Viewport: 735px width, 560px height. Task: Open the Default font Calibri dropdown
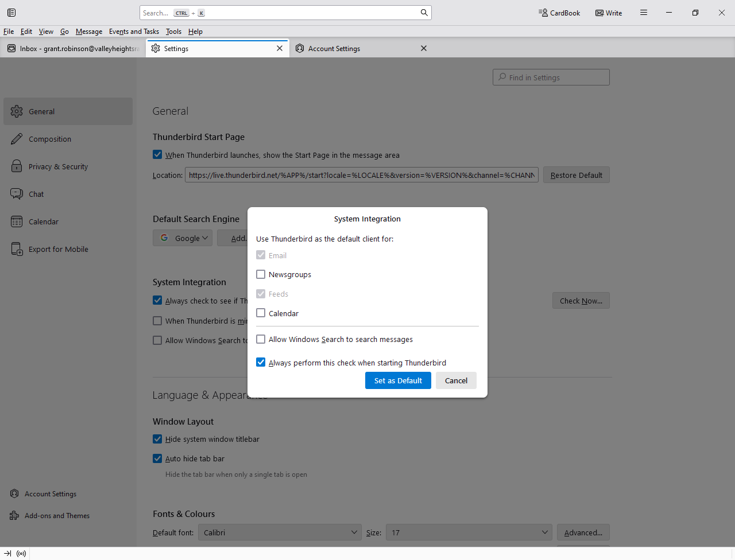[x=280, y=532]
